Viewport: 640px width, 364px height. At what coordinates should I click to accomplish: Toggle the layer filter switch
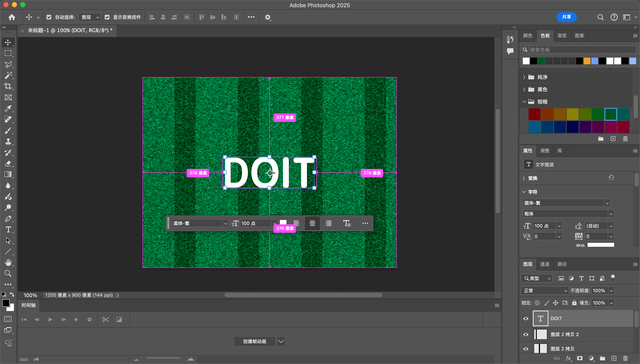pos(613,278)
